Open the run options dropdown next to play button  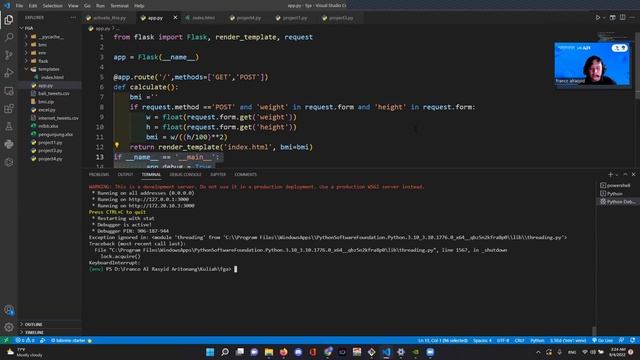pyautogui.click(x=604, y=18)
